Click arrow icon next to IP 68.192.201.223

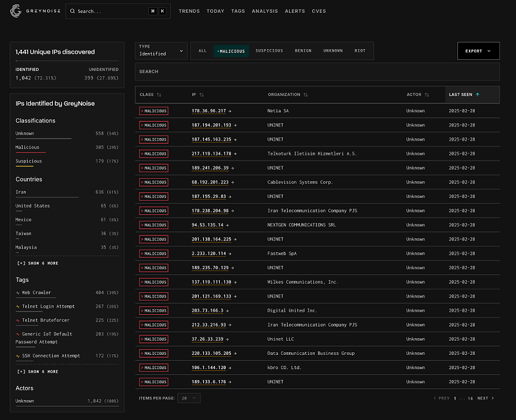click(232, 183)
